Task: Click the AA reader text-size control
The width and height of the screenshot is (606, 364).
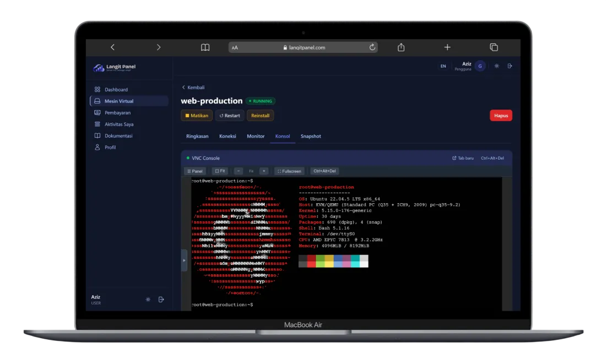Action: (x=235, y=47)
